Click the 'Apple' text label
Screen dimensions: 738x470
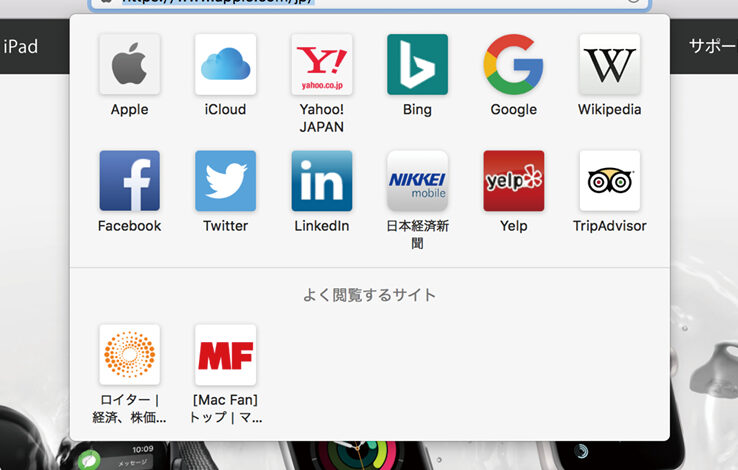tap(129, 110)
